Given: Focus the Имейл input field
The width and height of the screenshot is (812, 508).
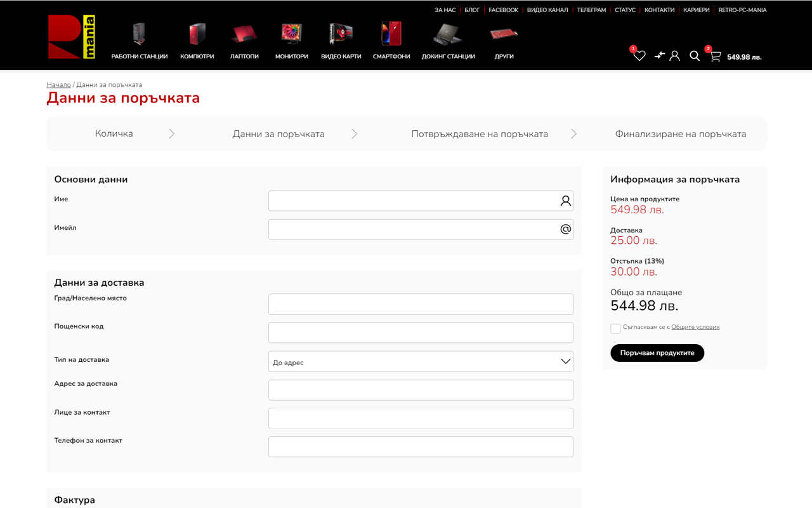Looking at the screenshot, I should [x=412, y=229].
